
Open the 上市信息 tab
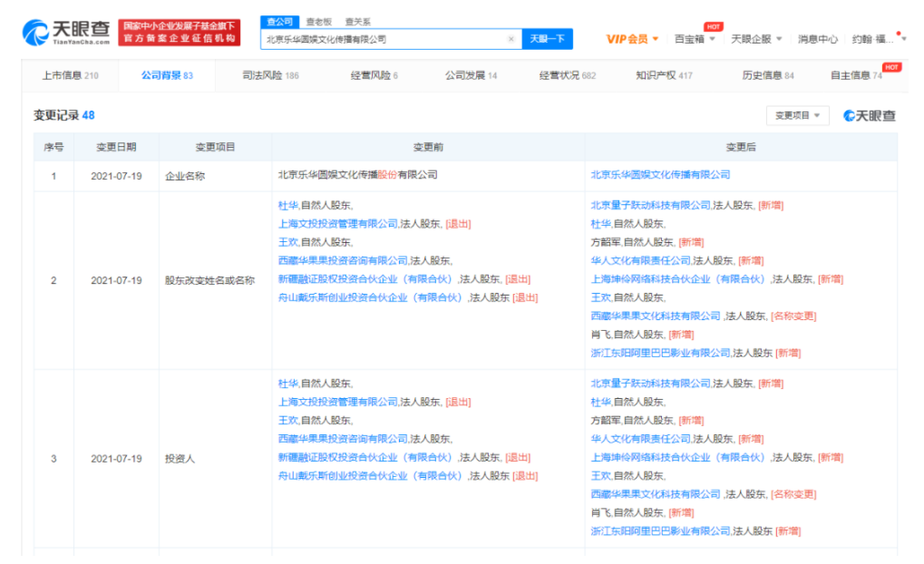pyautogui.click(x=70, y=75)
